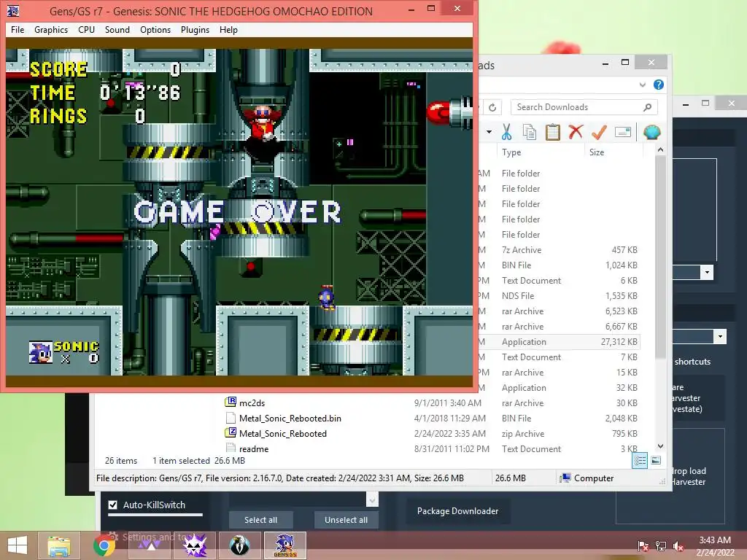Click the Explorer vertical scrollbar thumb
The width and height of the screenshot is (747, 560).
pos(660,257)
